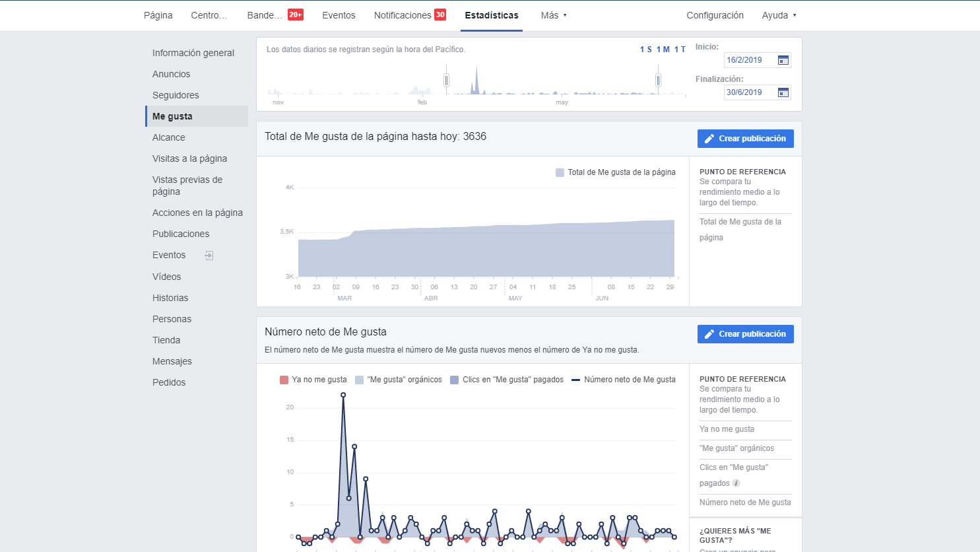Click the peak data point on net likes chart
Viewport: 980px width, 552px height.
[343, 395]
